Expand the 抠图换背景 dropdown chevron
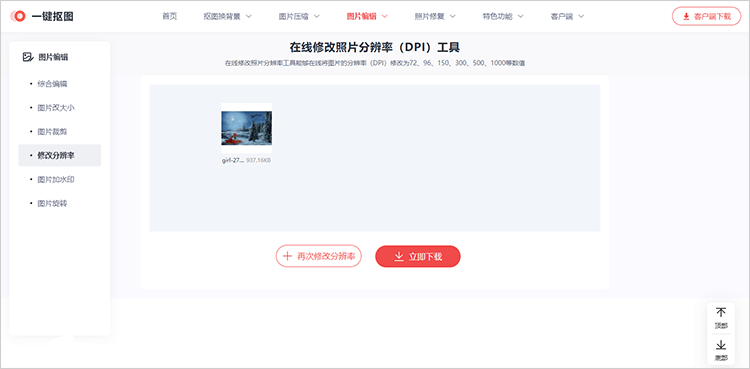The width and height of the screenshot is (750, 369). click(249, 16)
